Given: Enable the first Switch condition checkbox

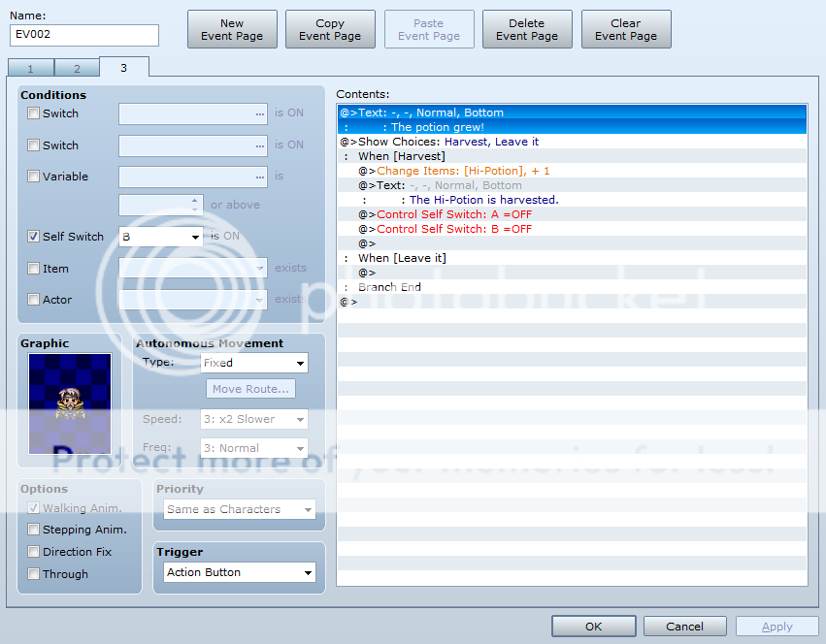Looking at the screenshot, I should [x=34, y=113].
